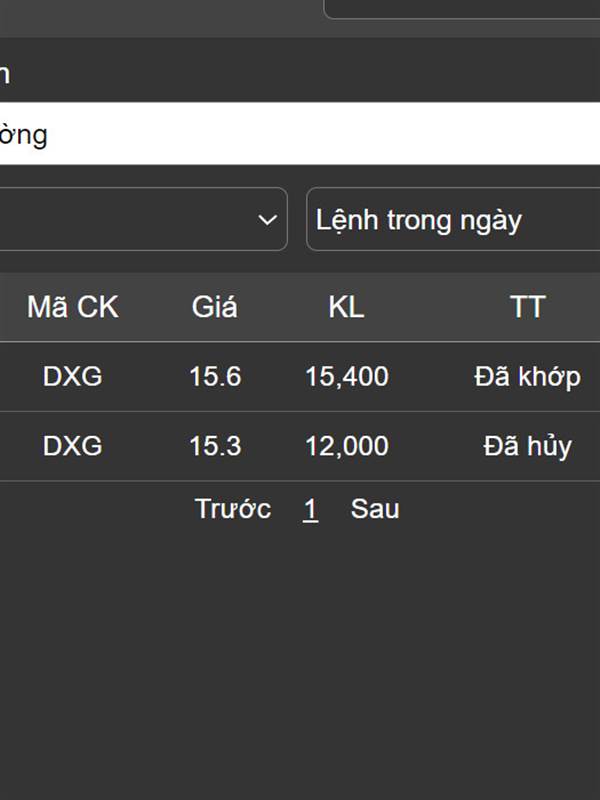Click price 15.3 in the second order
The width and height of the screenshot is (600, 800).
coord(215,446)
